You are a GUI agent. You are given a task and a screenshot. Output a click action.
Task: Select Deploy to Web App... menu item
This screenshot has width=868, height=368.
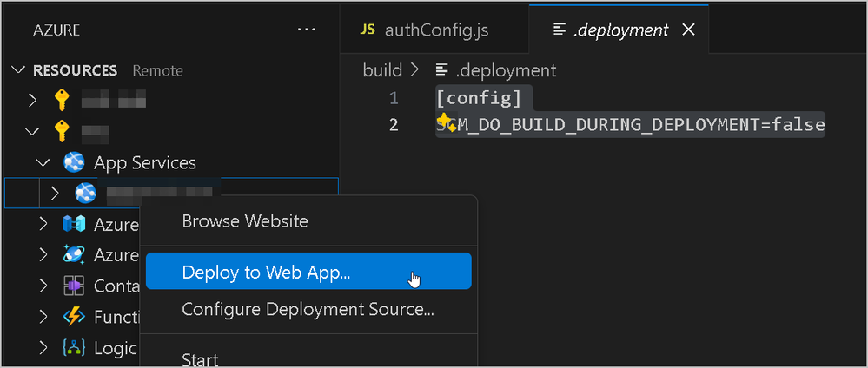click(x=308, y=271)
